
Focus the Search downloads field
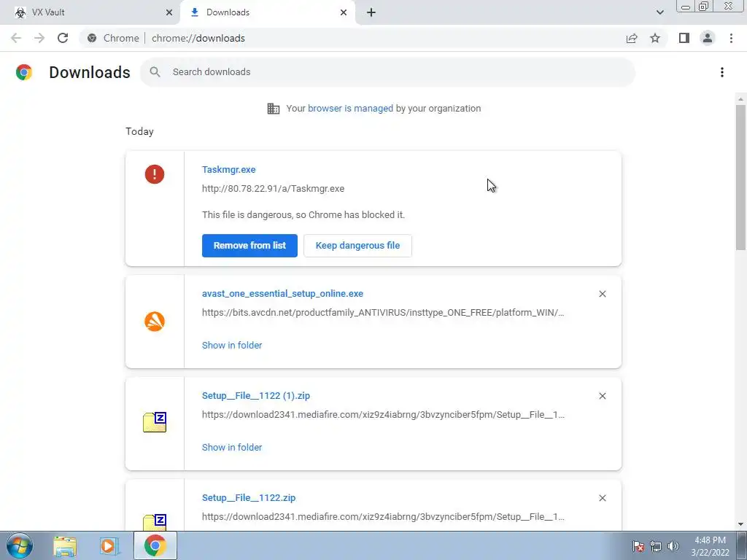pos(387,72)
